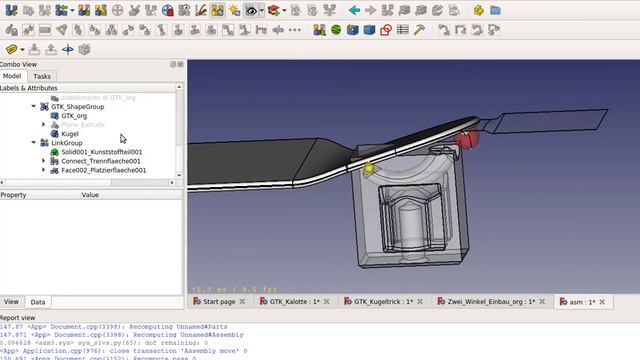The width and height of the screenshot is (640, 360).
Task: Open dropdown beside the red cube icon
Action: [284, 11]
